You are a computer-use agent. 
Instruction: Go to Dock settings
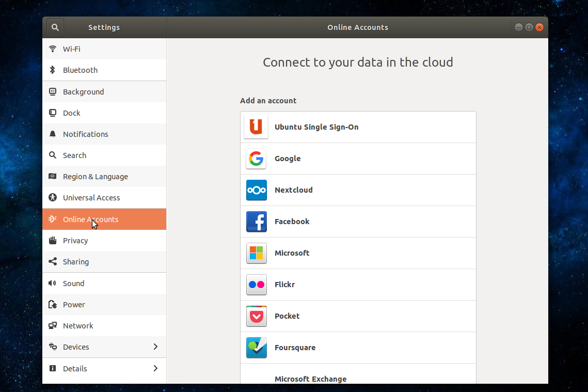point(104,113)
